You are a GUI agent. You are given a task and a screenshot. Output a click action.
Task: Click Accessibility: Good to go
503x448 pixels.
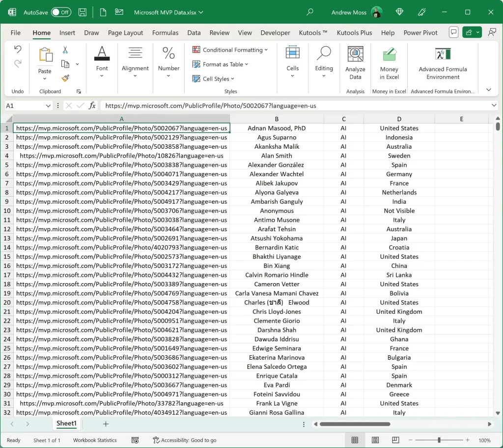pos(184,440)
